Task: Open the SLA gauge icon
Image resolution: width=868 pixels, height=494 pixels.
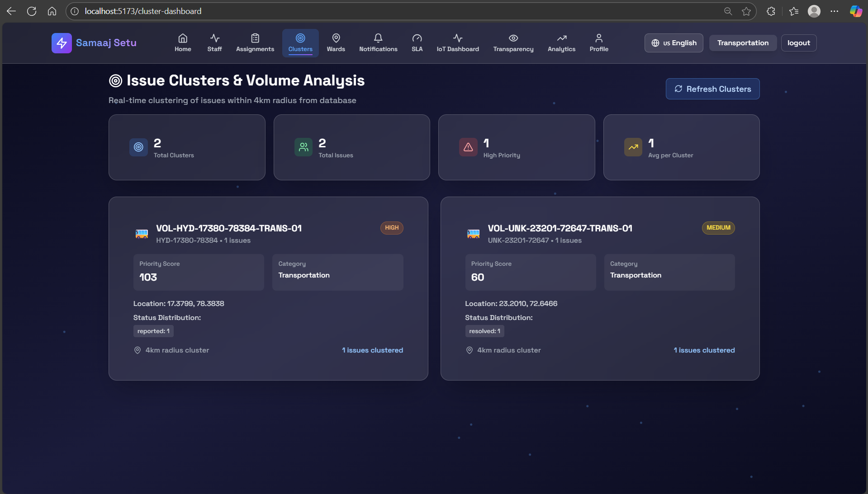Action: pos(417,38)
